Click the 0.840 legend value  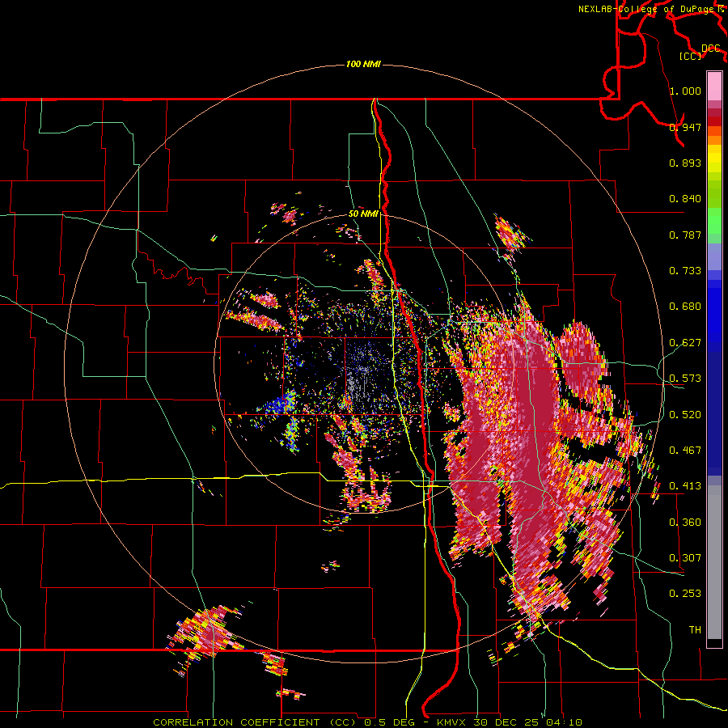point(685,199)
